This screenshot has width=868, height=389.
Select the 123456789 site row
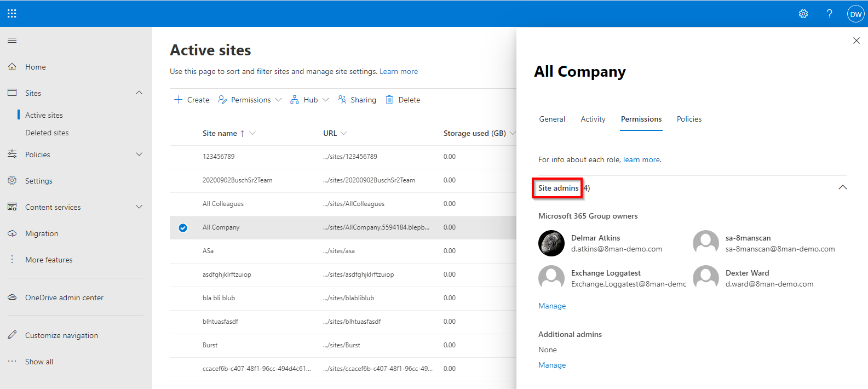343,157
